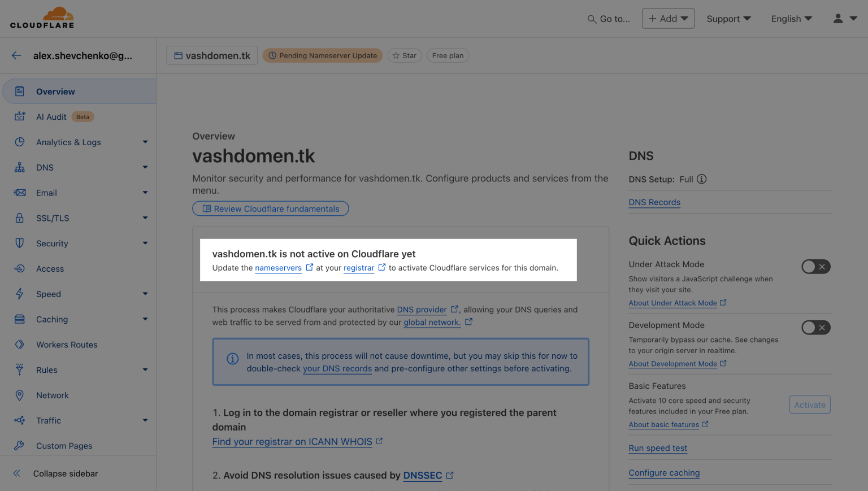
Task: Click the Workers Routes sidebar icon
Action: pos(20,345)
